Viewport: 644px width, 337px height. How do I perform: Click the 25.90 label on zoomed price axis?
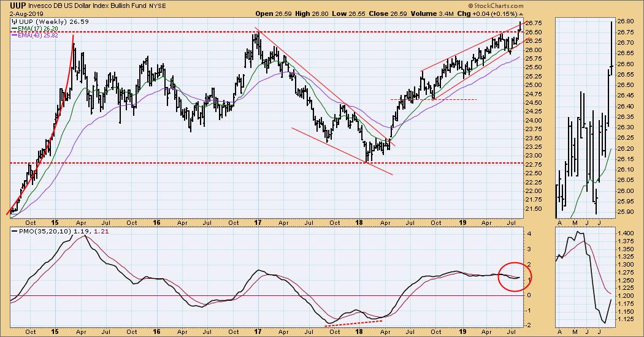pyautogui.click(x=625, y=212)
